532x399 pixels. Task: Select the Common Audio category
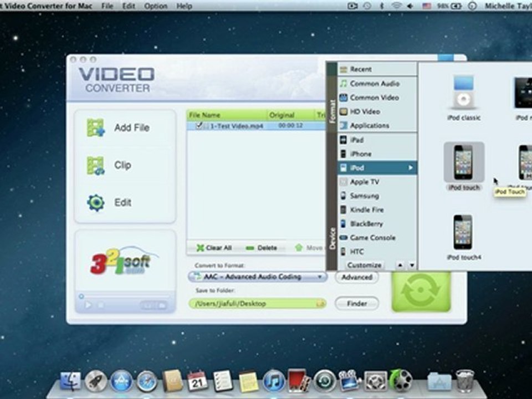point(377,84)
